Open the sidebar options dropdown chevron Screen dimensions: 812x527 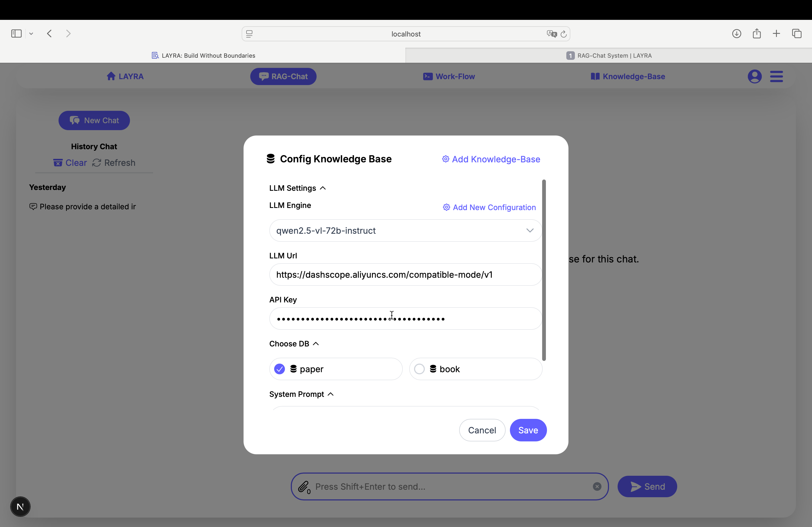(31, 33)
